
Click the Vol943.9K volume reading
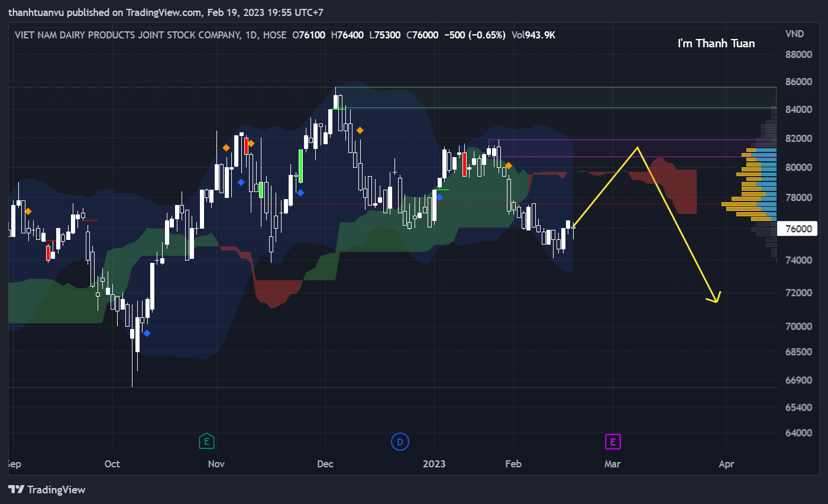coord(533,35)
